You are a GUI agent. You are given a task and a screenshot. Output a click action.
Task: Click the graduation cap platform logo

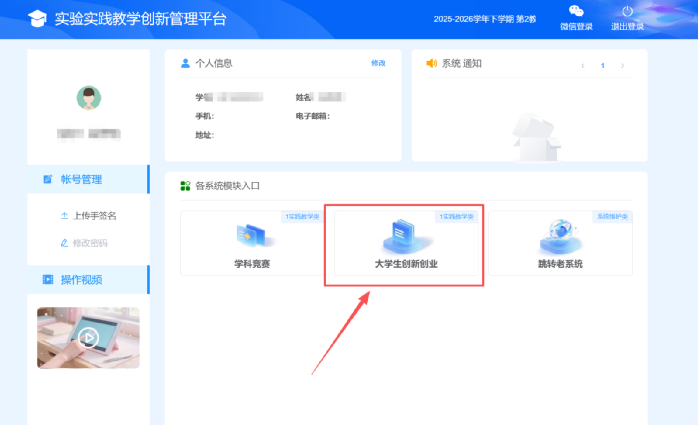(37, 19)
